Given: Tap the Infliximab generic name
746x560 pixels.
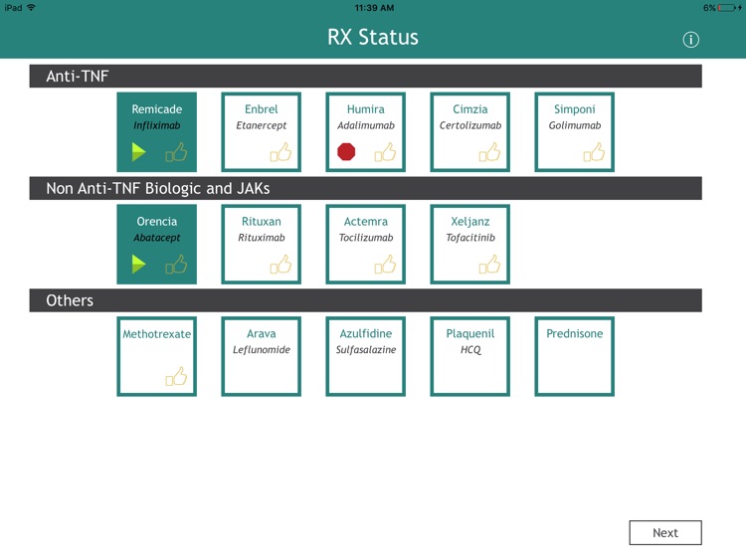Looking at the screenshot, I should pyautogui.click(x=156, y=125).
